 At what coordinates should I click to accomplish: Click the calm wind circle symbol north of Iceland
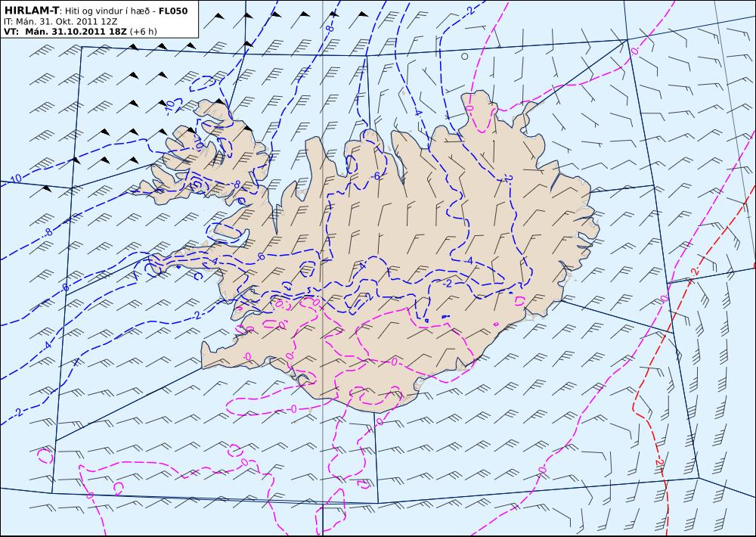click(465, 57)
